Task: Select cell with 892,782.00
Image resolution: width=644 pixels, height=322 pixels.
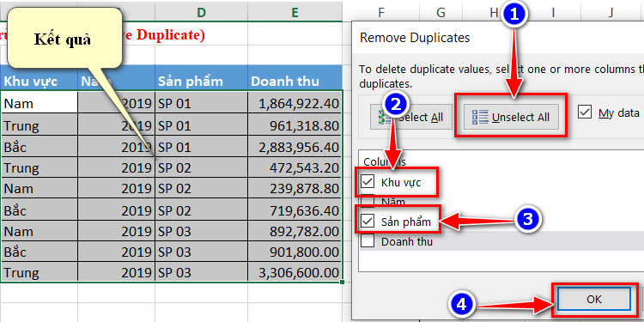Action: [295, 231]
